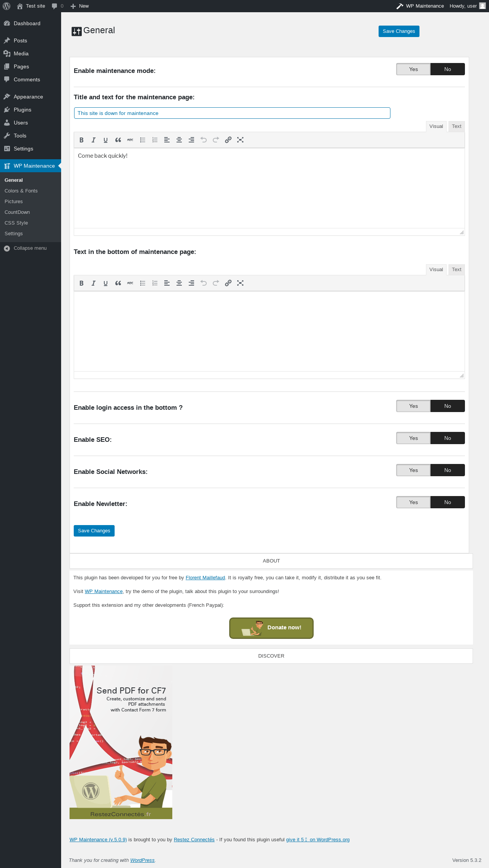489x868 pixels.
Task: Click align center icon in first editor
Action: [x=179, y=140]
